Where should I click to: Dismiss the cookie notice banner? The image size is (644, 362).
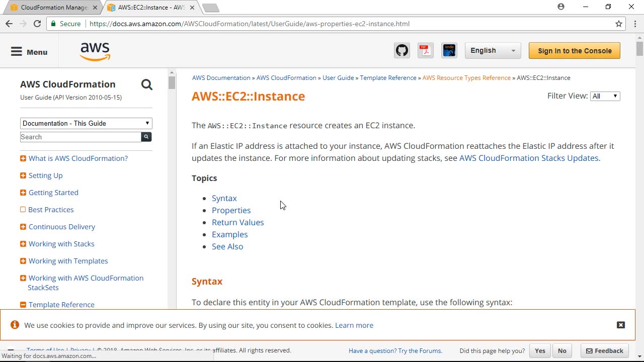[x=621, y=325]
